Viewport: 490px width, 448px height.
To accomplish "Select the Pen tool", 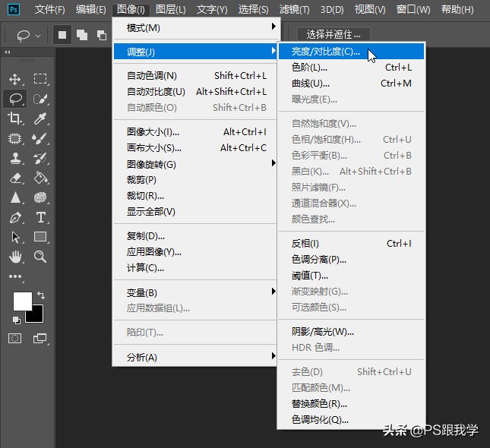I will pyautogui.click(x=15, y=217).
